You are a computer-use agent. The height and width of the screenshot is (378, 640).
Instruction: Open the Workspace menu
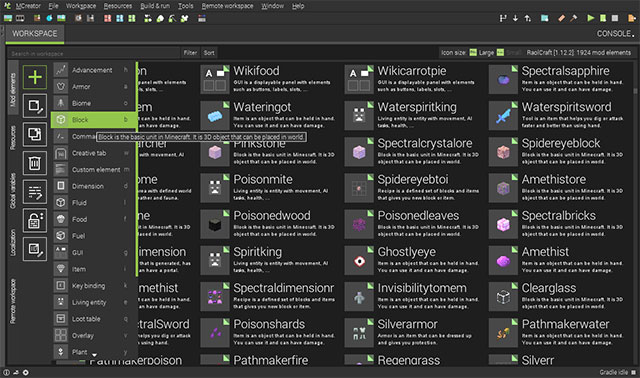tap(81, 6)
